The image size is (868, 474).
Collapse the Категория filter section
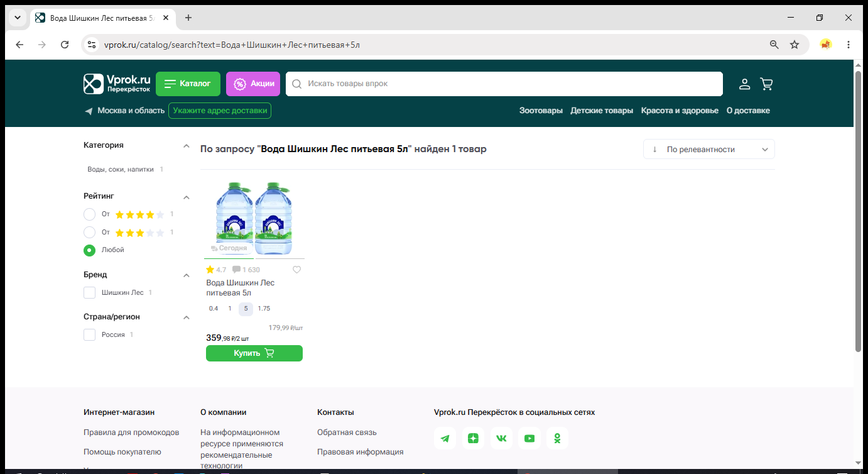(186, 146)
